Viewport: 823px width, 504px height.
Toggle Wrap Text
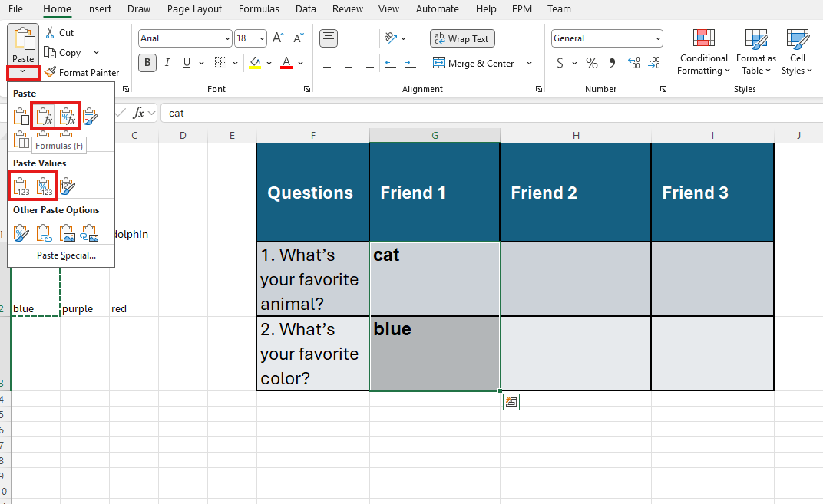pos(462,38)
